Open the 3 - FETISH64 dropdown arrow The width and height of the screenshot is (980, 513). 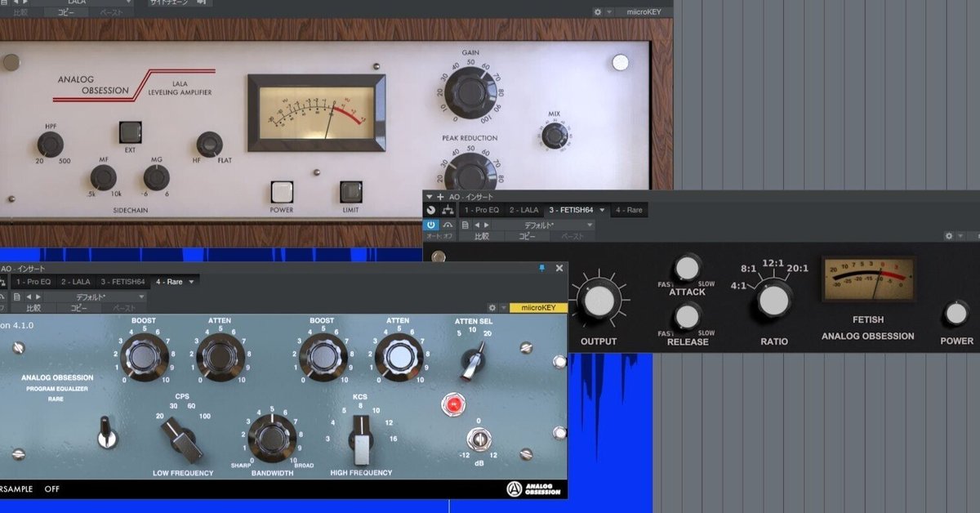603,210
